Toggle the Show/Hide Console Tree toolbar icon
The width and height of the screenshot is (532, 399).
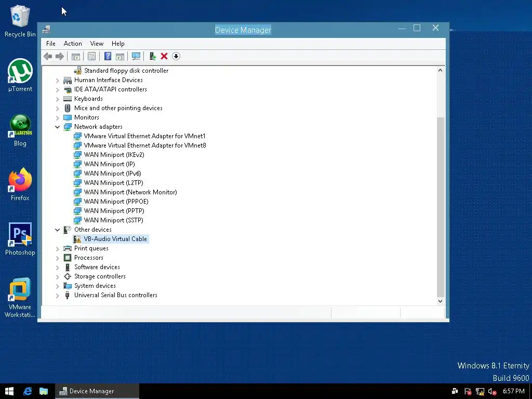pos(76,56)
